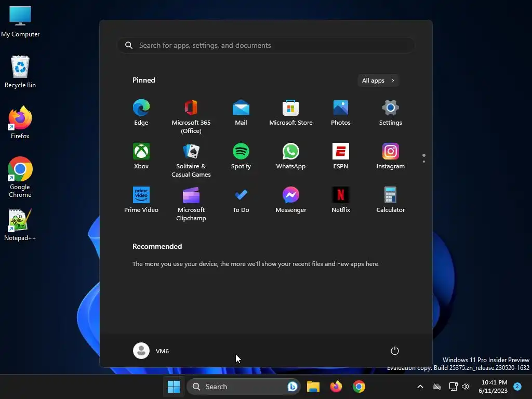Screen dimensions: 532x399
Task: Select the Google Chrome desktop shortcut
Action: pyautogui.click(x=20, y=177)
